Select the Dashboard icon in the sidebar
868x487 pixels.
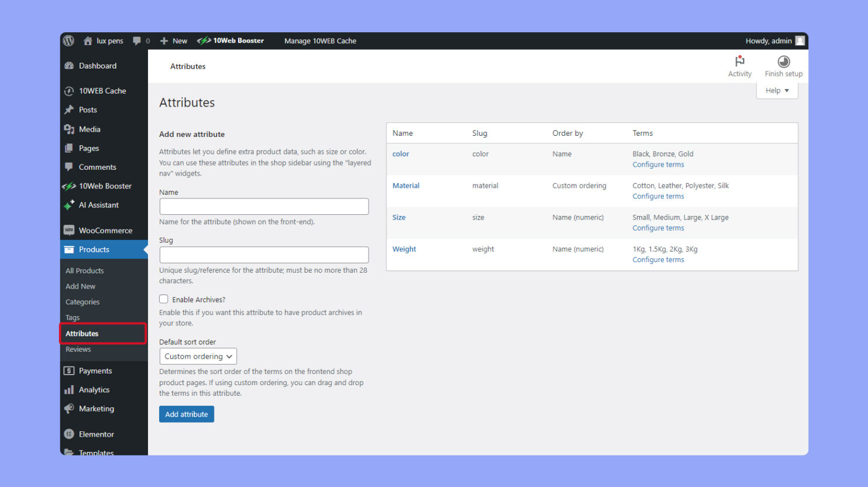[x=70, y=66]
